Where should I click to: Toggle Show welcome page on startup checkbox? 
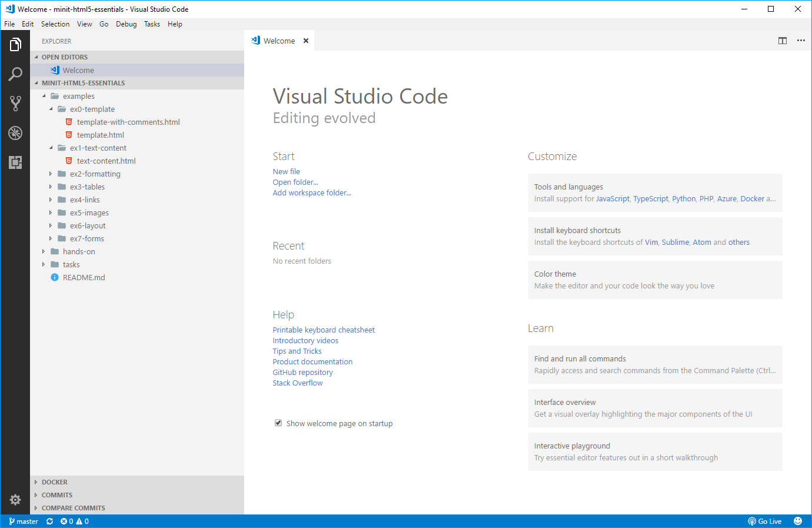tap(278, 423)
